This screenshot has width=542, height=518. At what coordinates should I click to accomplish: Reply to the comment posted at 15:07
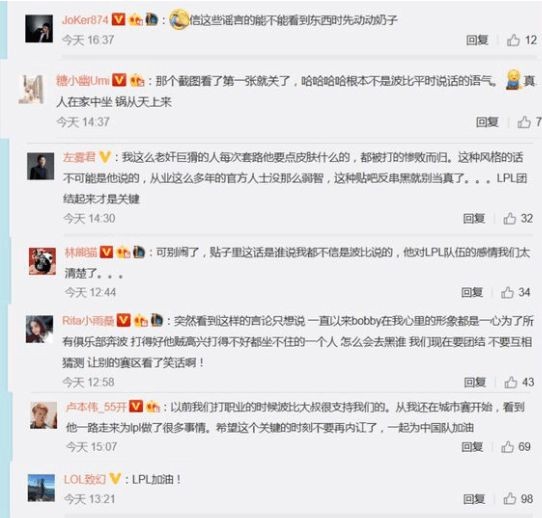click(x=472, y=447)
